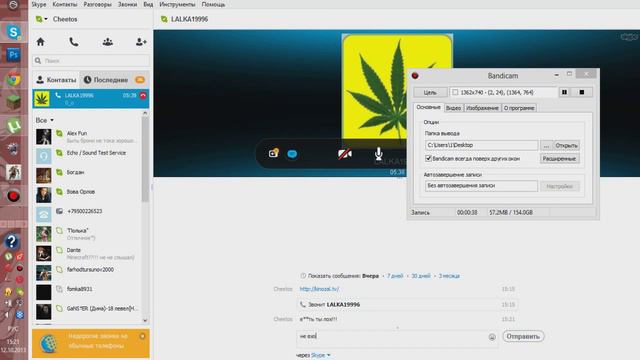Select contact farhodtursunov2000
The image size is (640, 360).
[x=88, y=273]
